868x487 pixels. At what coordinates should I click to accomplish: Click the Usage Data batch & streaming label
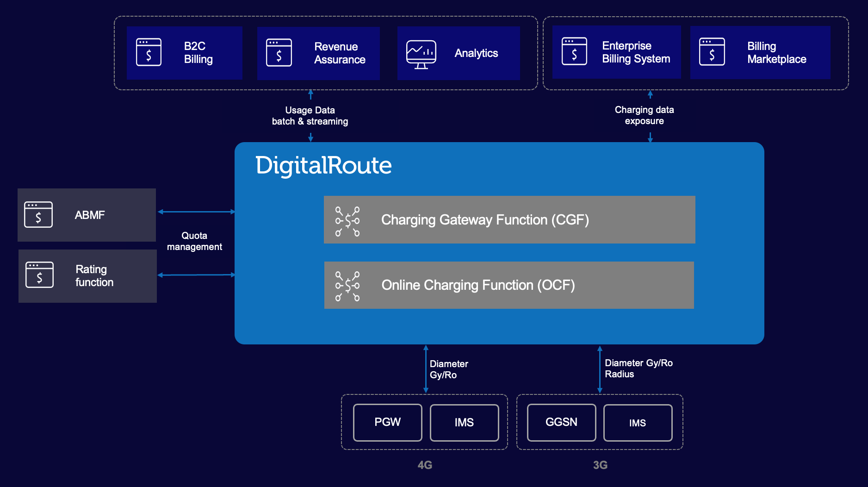pyautogui.click(x=310, y=116)
